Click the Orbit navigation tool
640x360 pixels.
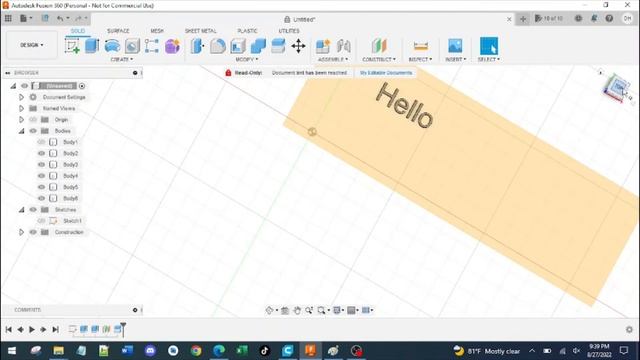(269, 310)
